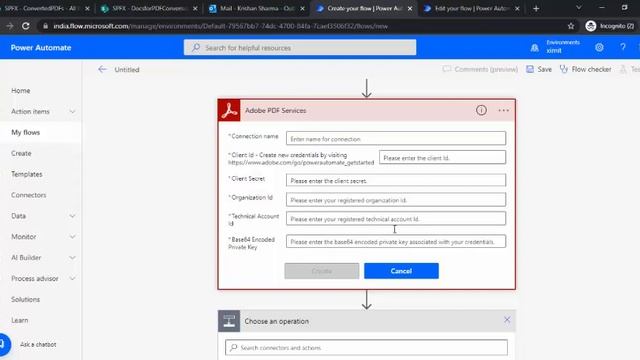The width and height of the screenshot is (640, 360).
Task: Click the Save icon in the toolbar
Action: [530, 69]
